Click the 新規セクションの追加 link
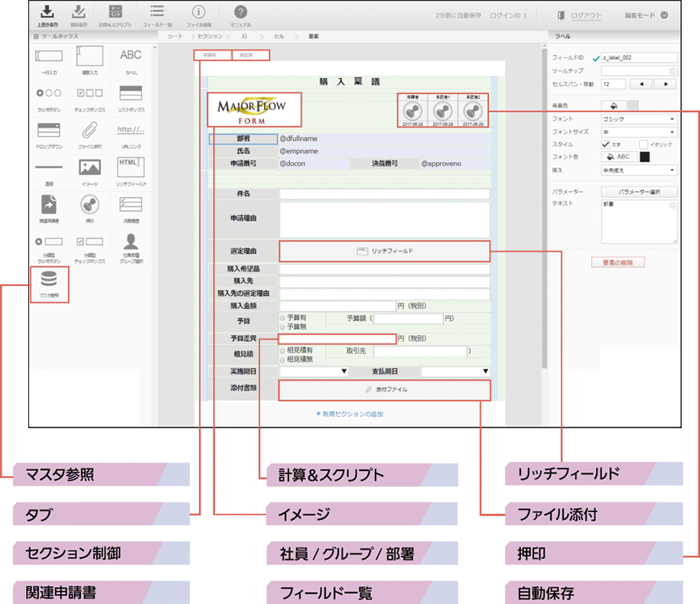This screenshot has width=700, height=604. click(x=349, y=414)
